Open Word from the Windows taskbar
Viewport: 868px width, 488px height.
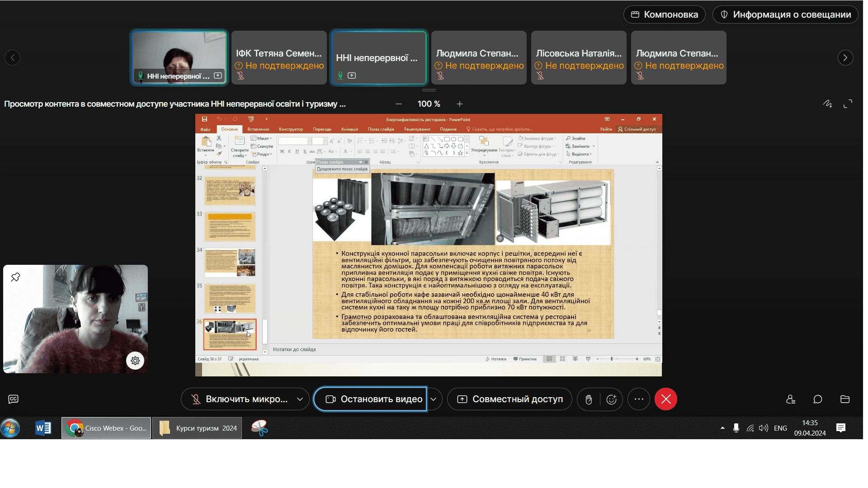coord(43,428)
